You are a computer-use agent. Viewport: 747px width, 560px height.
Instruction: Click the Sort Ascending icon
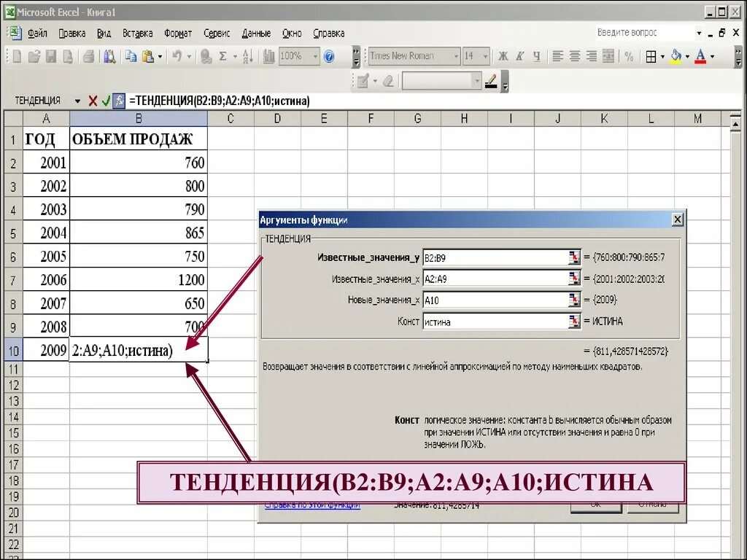coord(248,57)
